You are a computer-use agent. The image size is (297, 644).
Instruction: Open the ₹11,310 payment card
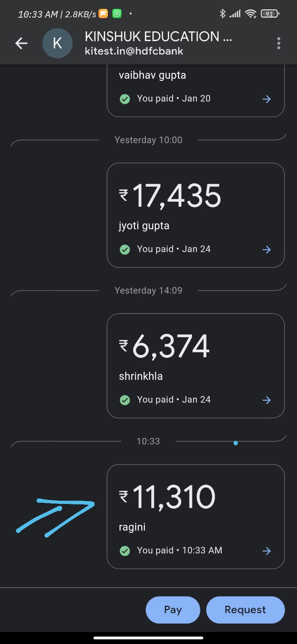196,516
